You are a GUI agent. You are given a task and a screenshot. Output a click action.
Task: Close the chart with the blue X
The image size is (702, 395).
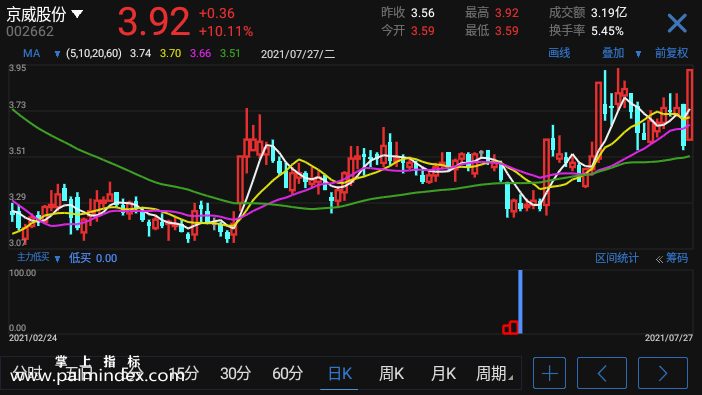point(677,23)
